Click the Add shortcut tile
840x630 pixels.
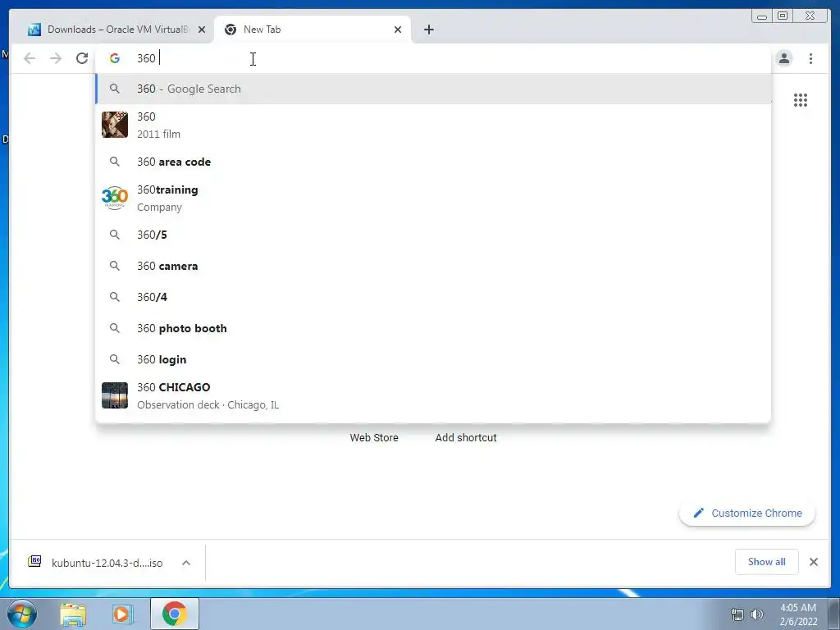(x=466, y=438)
